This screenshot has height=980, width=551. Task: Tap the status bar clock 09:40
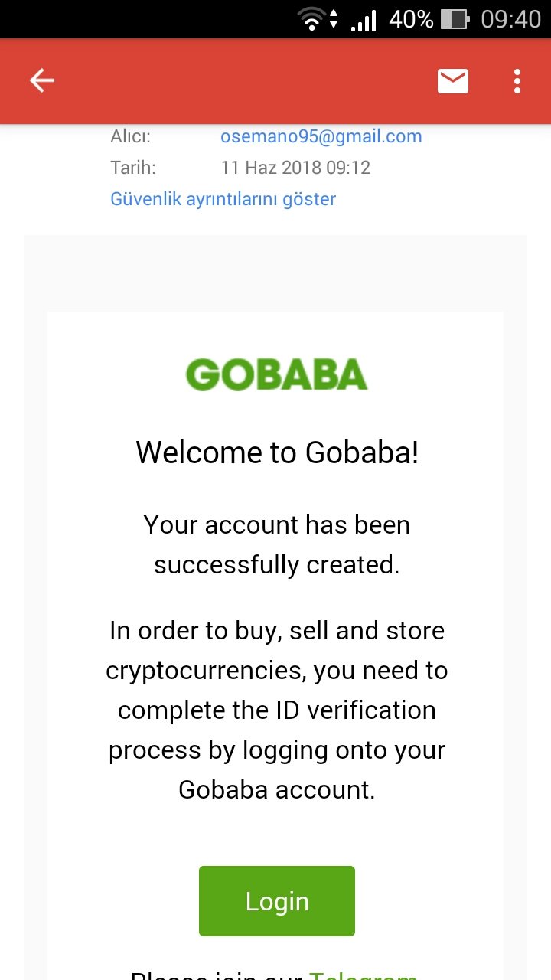pyautogui.click(x=510, y=19)
